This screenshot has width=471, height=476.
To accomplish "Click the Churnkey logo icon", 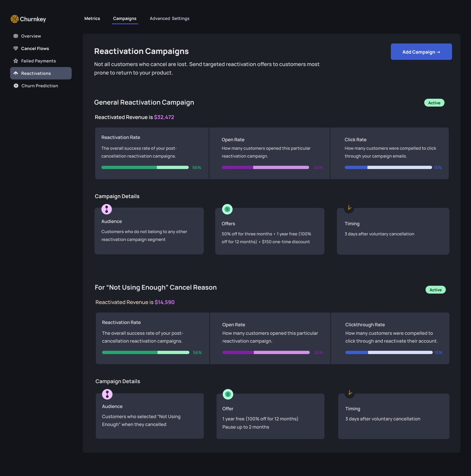I will tap(15, 19).
